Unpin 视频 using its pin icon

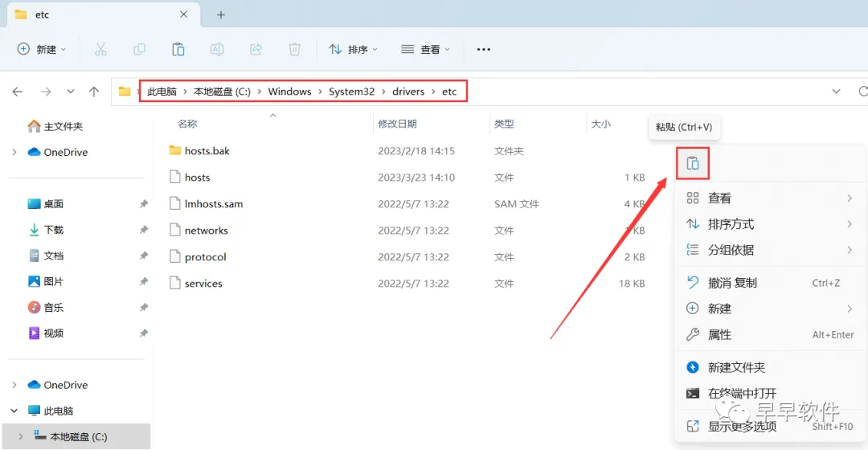[x=144, y=333]
